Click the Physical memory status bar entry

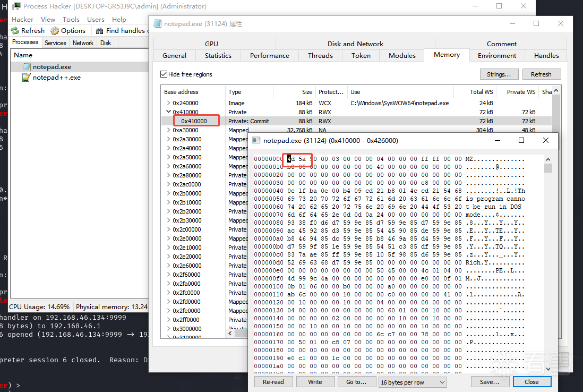tap(112, 307)
